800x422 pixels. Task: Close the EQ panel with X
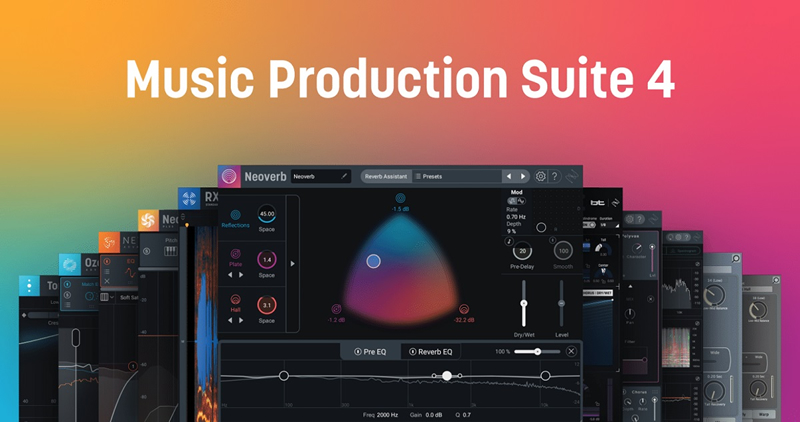[571, 351]
